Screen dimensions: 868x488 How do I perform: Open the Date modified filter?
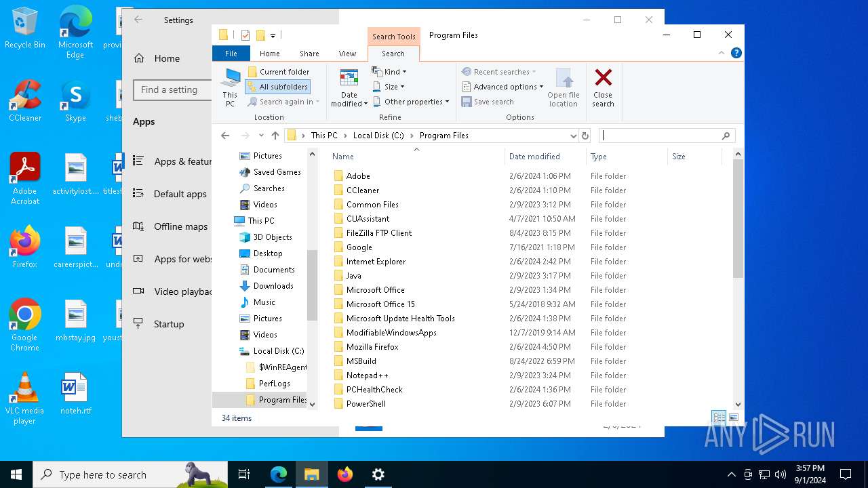pos(349,87)
